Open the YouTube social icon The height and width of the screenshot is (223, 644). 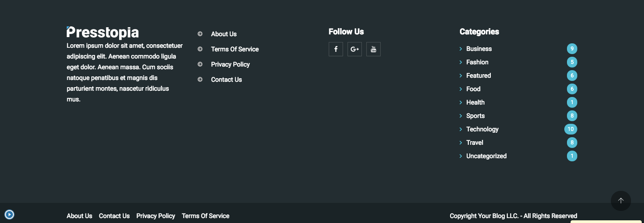(374, 49)
